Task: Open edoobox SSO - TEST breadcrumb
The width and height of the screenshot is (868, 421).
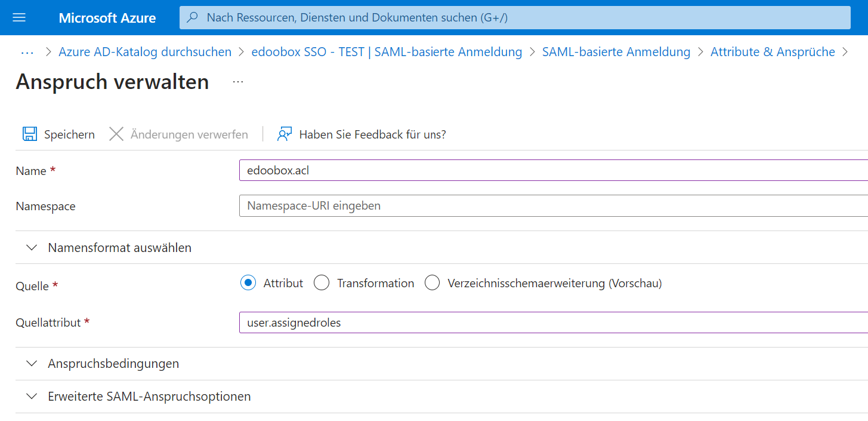Action: tap(387, 52)
